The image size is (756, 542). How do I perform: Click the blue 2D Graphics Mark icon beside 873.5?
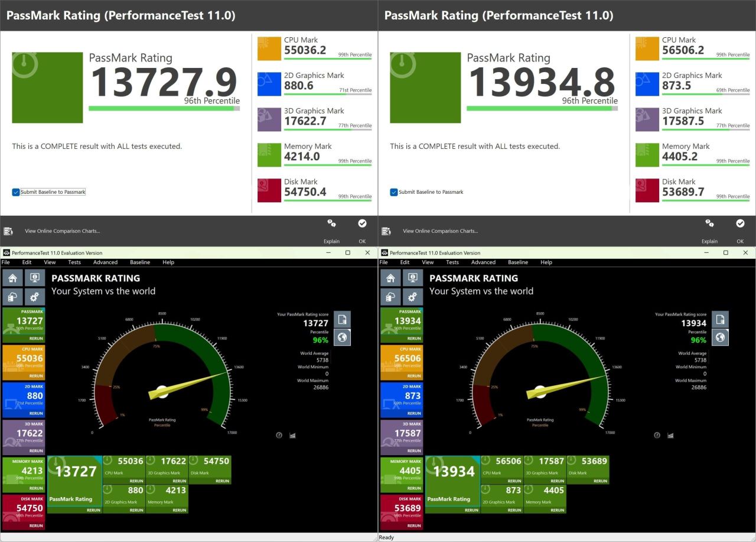(x=647, y=84)
